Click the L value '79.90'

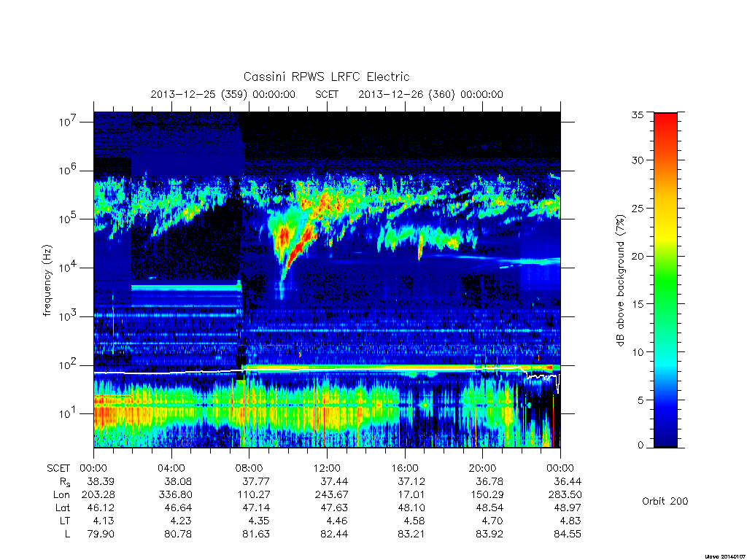pyautogui.click(x=101, y=534)
